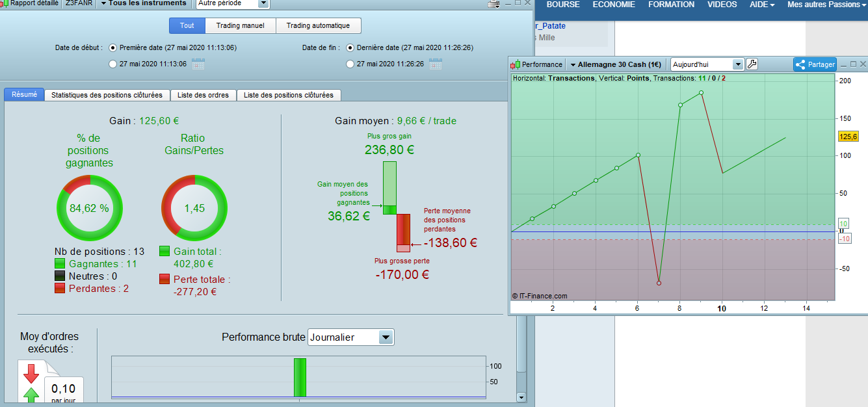
Task: Open Liste des positions clôturées tab
Action: click(x=289, y=95)
